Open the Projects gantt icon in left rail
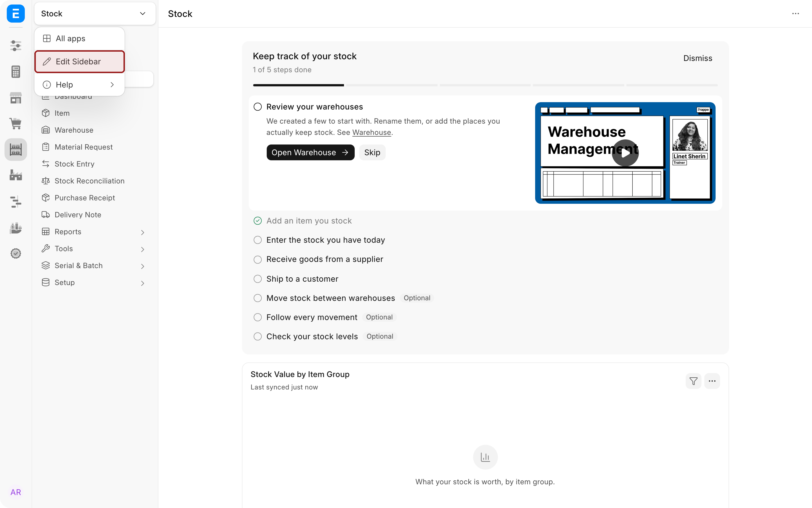Screen dimensions: 812x508 16,202
